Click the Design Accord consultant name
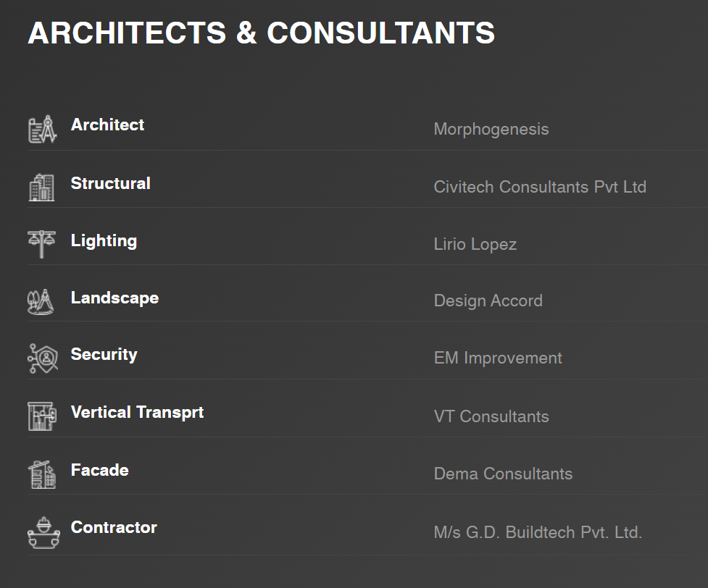 pyautogui.click(x=488, y=301)
